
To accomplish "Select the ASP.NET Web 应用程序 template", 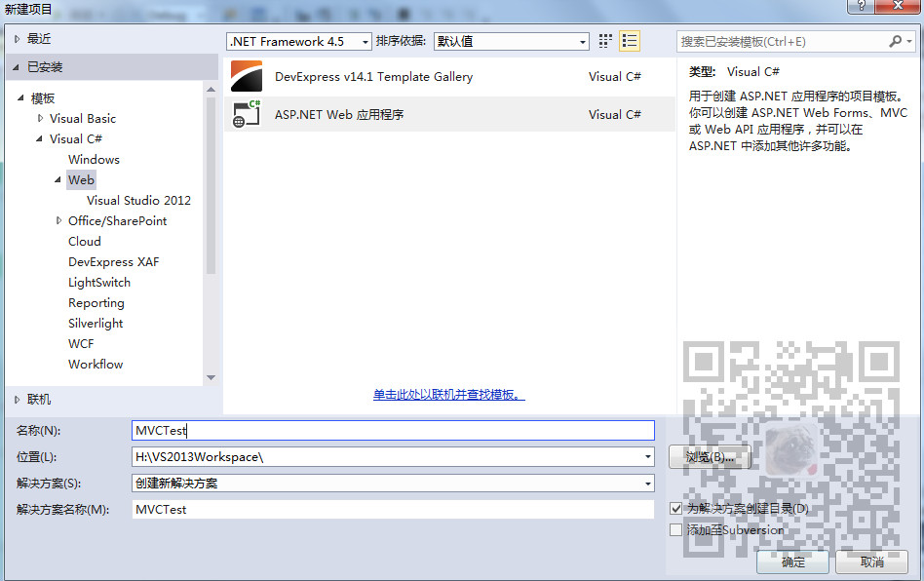I will (341, 114).
